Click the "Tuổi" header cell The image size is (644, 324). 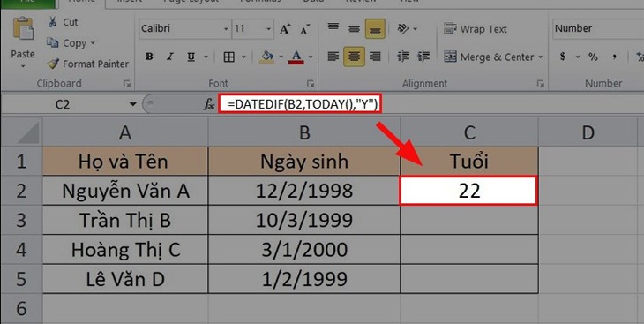(469, 162)
